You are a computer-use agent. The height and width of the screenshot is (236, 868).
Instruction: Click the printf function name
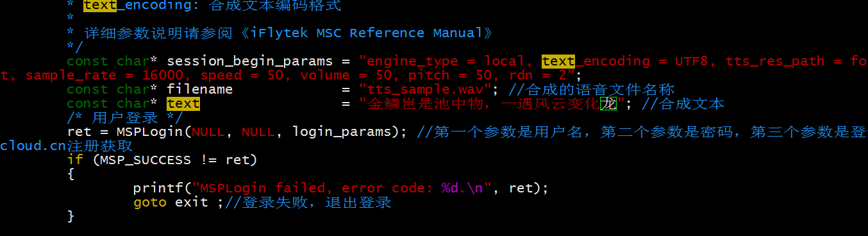158,188
